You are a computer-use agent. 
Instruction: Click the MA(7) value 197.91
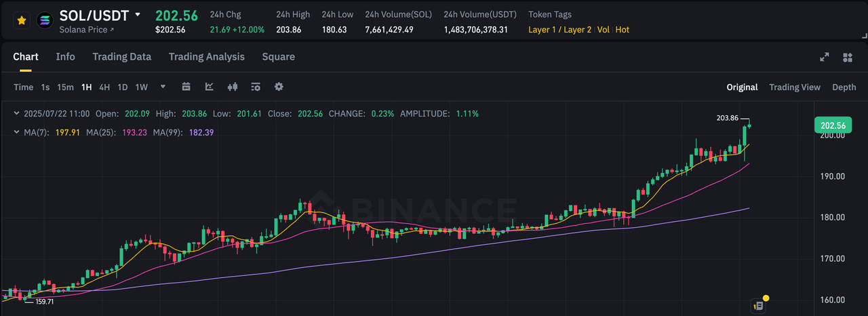(68, 132)
